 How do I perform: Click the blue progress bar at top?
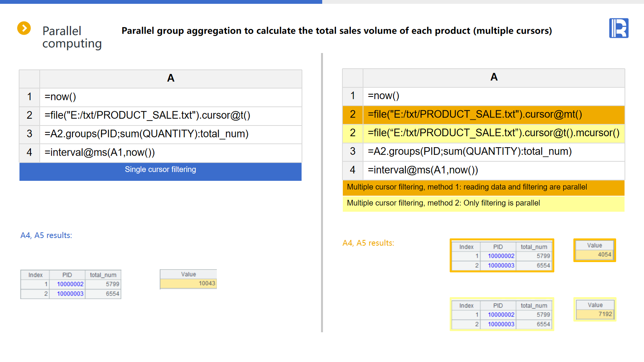tap(161, 2)
